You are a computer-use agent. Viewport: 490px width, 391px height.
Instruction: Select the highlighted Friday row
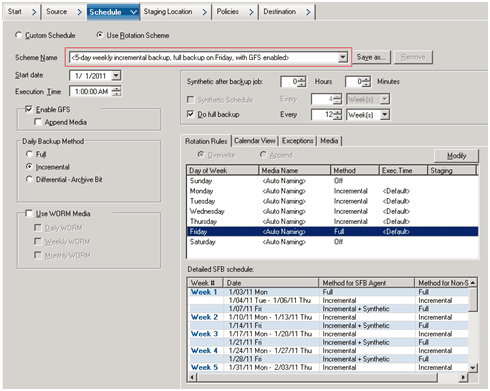click(332, 231)
